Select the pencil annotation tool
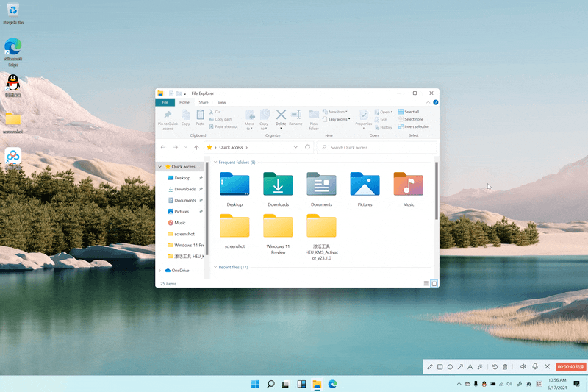This screenshot has height=392, width=588. click(430, 367)
